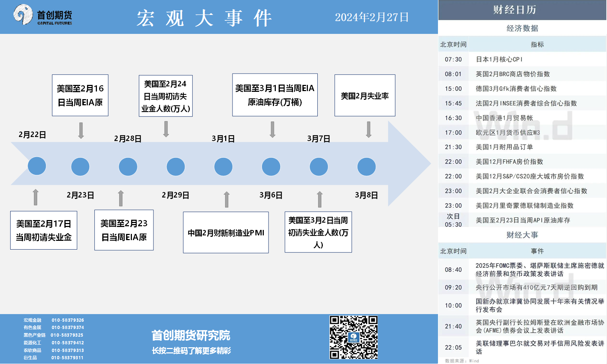Select the timeline circle for 3月6日
This screenshot has width=607, height=364.
pyautogui.click(x=271, y=167)
